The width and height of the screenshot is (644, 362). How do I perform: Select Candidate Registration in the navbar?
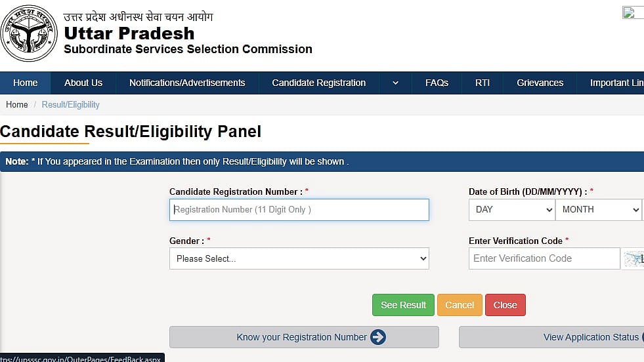pyautogui.click(x=318, y=83)
